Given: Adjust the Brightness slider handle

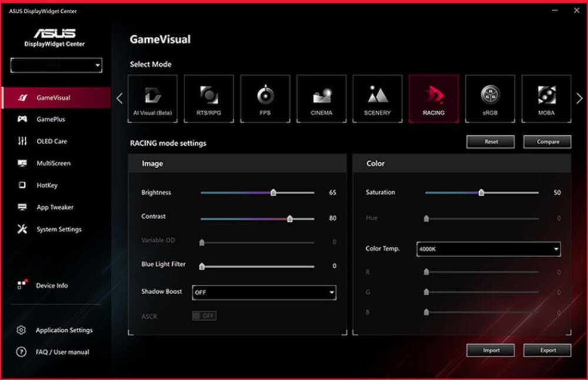Looking at the screenshot, I should point(273,192).
